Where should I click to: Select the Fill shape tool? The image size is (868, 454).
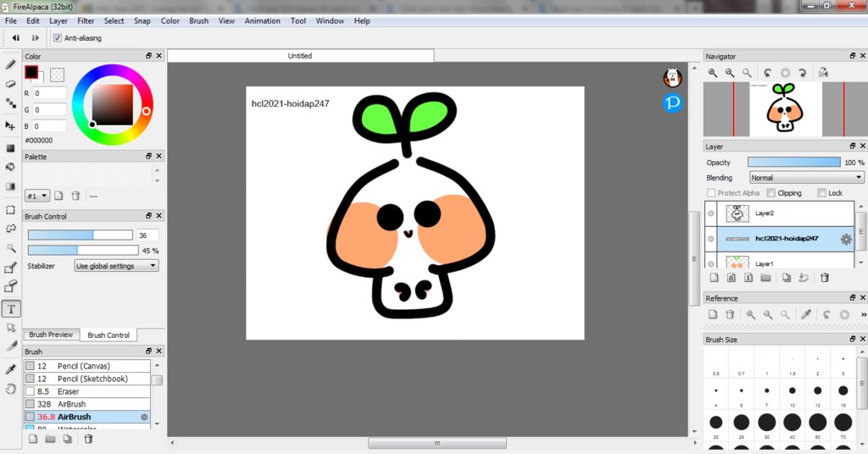[x=10, y=148]
